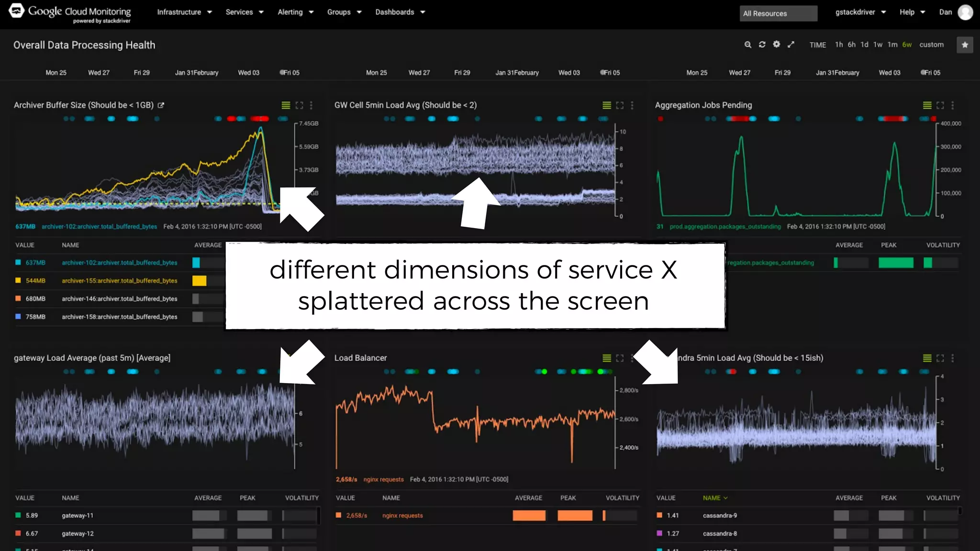The width and height of the screenshot is (980, 551).
Task: Open the Services menu
Action: (245, 12)
